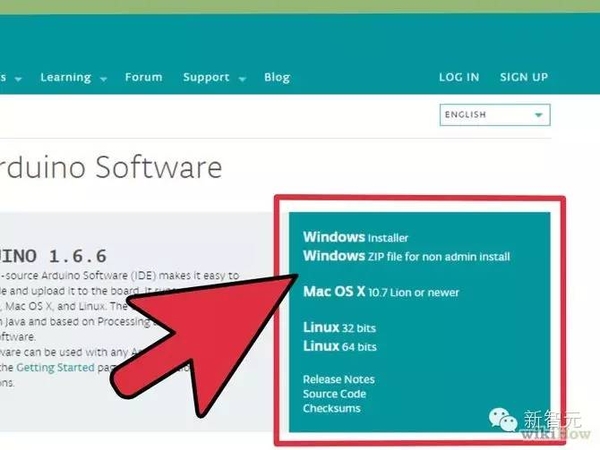Open the ENGLISH language selector
Viewport: 600px width, 450px height.
(x=495, y=115)
